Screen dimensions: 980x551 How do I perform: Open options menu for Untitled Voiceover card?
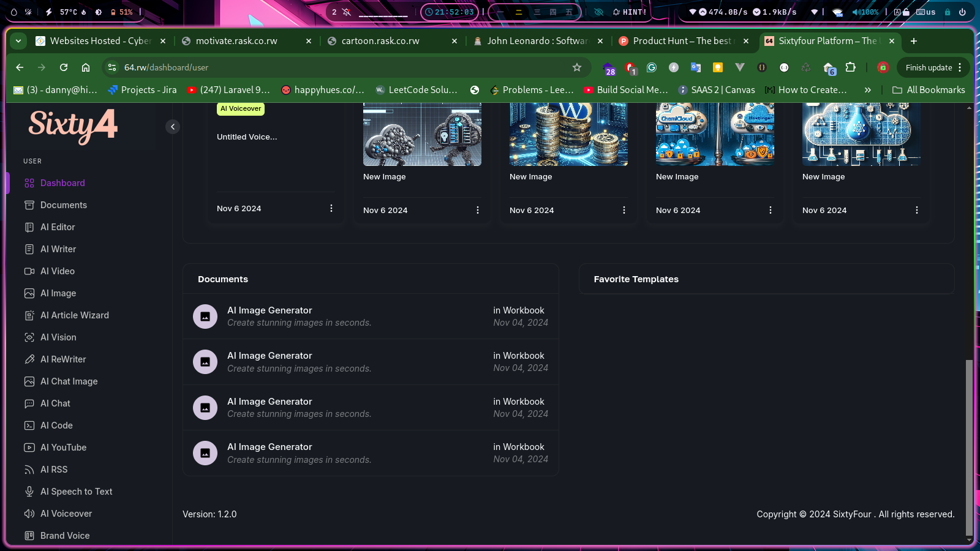331,208
